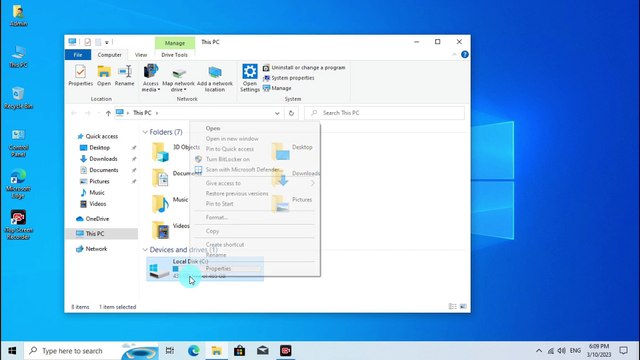Collapse the Folders (7) group
Viewport: 640px width, 360px height.
pyautogui.click(x=145, y=132)
